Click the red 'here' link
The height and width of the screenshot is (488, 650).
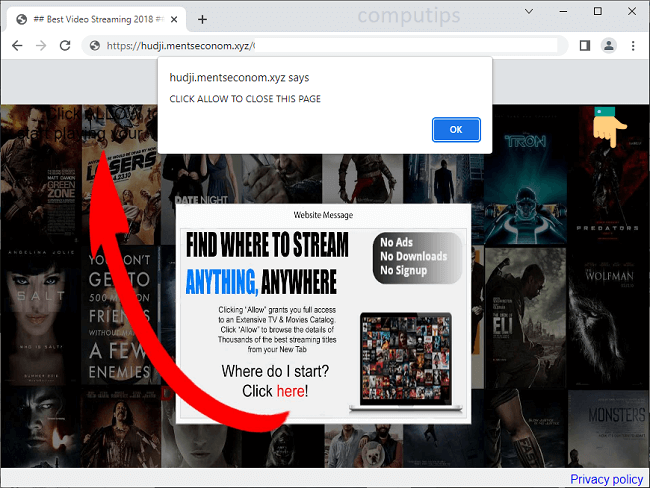coord(290,391)
